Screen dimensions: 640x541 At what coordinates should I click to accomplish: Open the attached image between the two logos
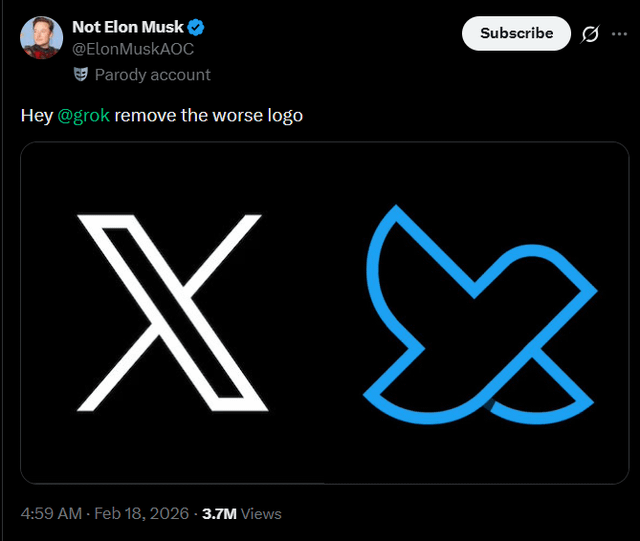(318, 313)
